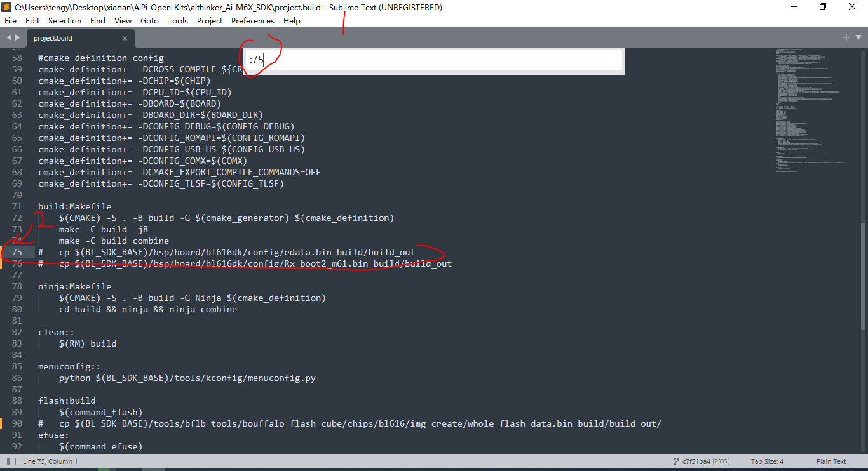The image size is (868, 471).
Task: Click the 'make -C build combine' line
Action: (114, 241)
